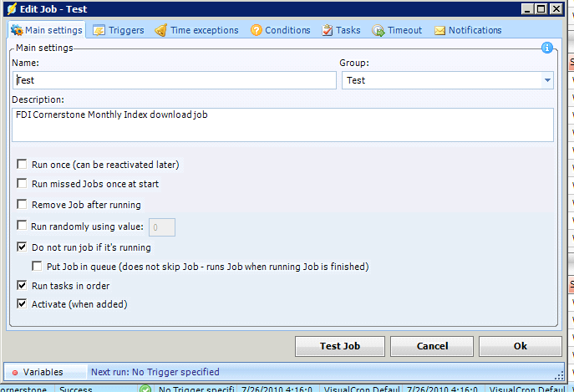Click No Trigger specifi cell in background list
Image resolution: width=574 pixels, height=392 pixels.
(196, 389)
